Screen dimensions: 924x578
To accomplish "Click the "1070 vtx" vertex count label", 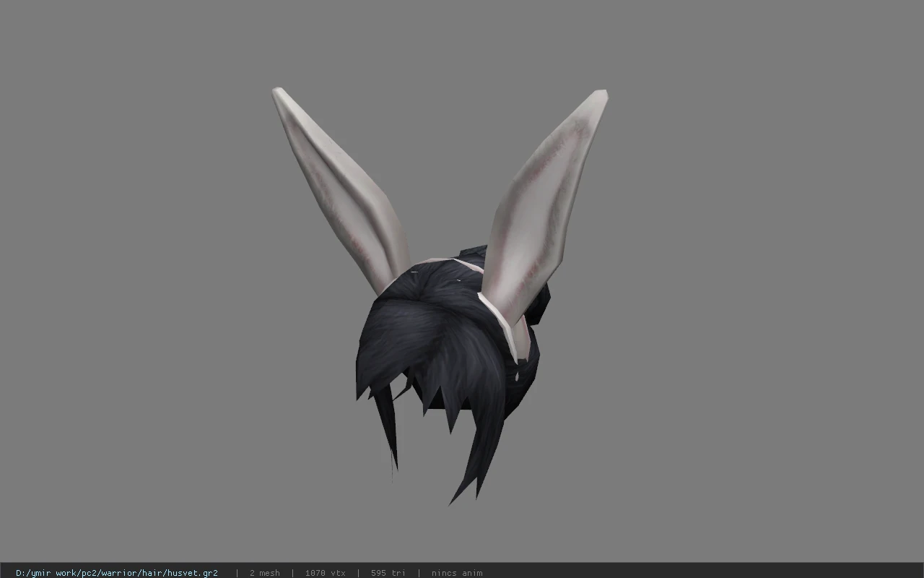I will tap(325, 573).
